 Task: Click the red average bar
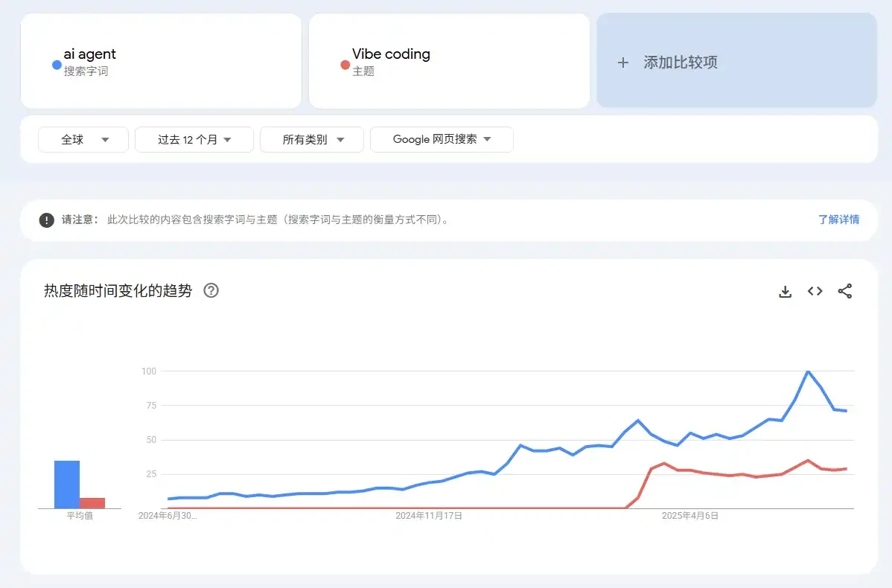(92, 503)
